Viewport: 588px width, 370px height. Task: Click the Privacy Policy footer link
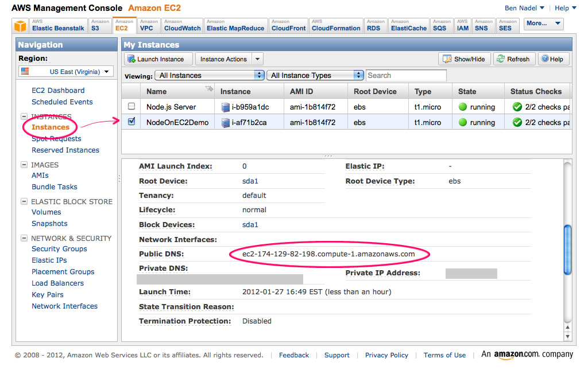coord(386,355)
